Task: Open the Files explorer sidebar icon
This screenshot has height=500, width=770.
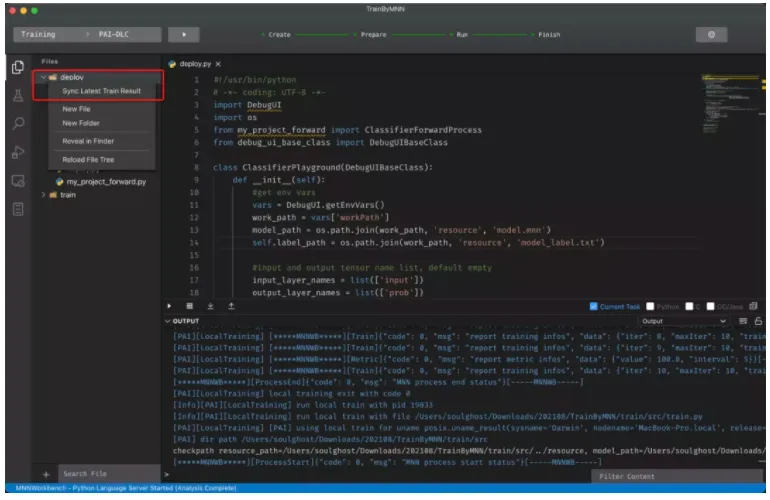Action: pyautogui.click(x=18, y=67)
